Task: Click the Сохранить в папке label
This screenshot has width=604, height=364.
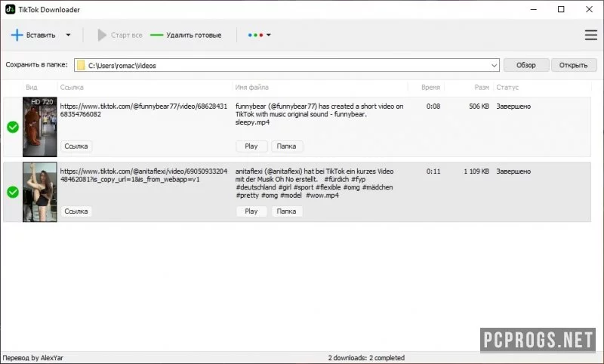Action: point(36,65)
